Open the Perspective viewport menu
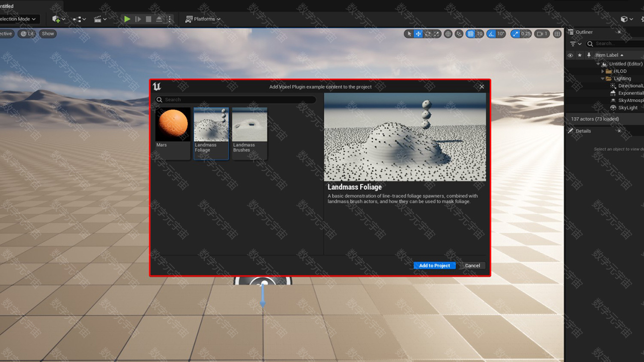 pos(6,34)
